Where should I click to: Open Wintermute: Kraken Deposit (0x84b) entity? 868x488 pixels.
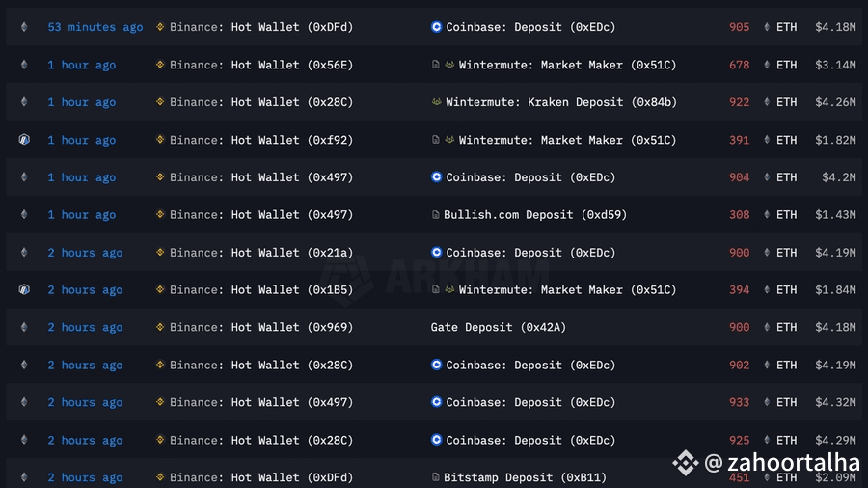561,102
